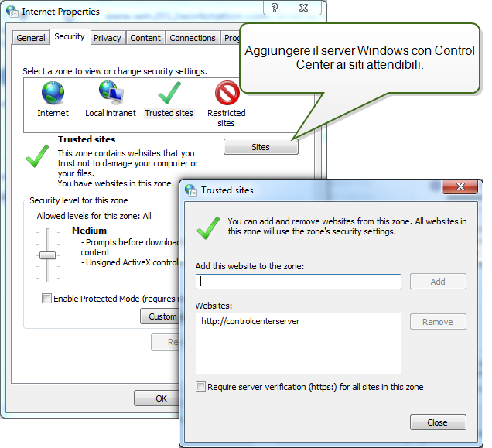The width and height of the screenshot is (492, 448).
Task: Click the Trusted sites dialog title icon
Action: (x=191, y=190)
